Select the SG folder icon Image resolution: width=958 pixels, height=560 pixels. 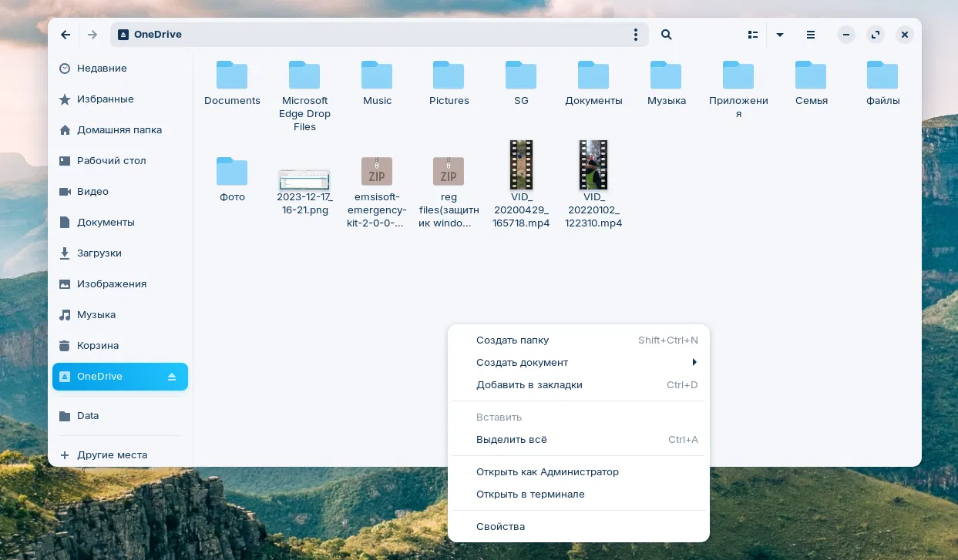coord(521,75)
